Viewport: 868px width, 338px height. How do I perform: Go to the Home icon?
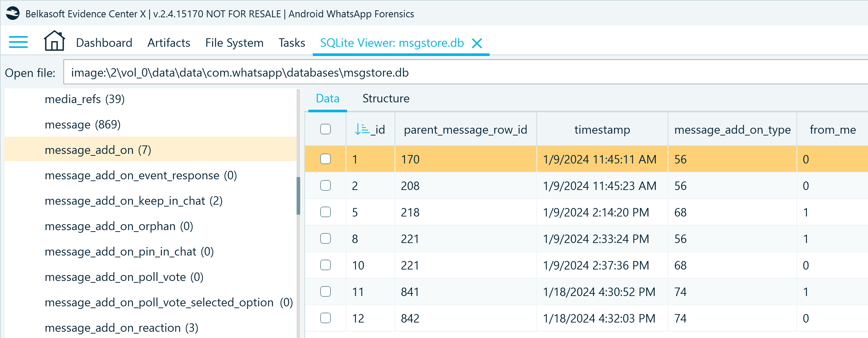click(x=54, y=41)
